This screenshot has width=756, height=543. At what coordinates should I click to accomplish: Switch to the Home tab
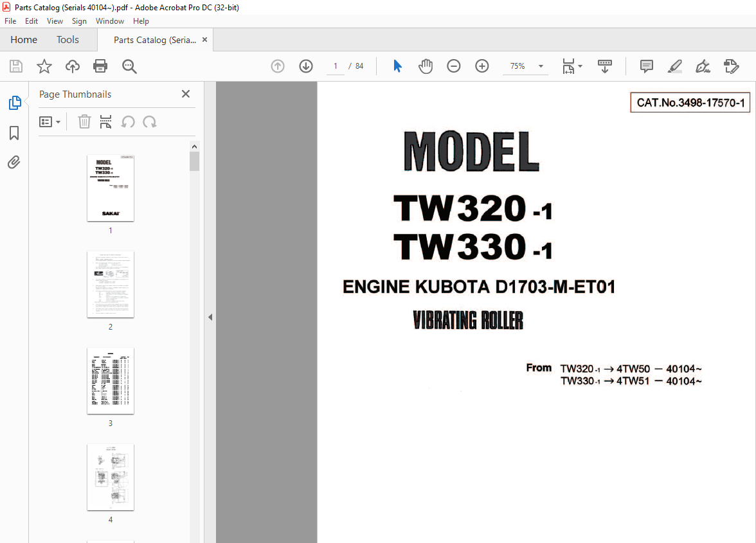tap(24, 39)
